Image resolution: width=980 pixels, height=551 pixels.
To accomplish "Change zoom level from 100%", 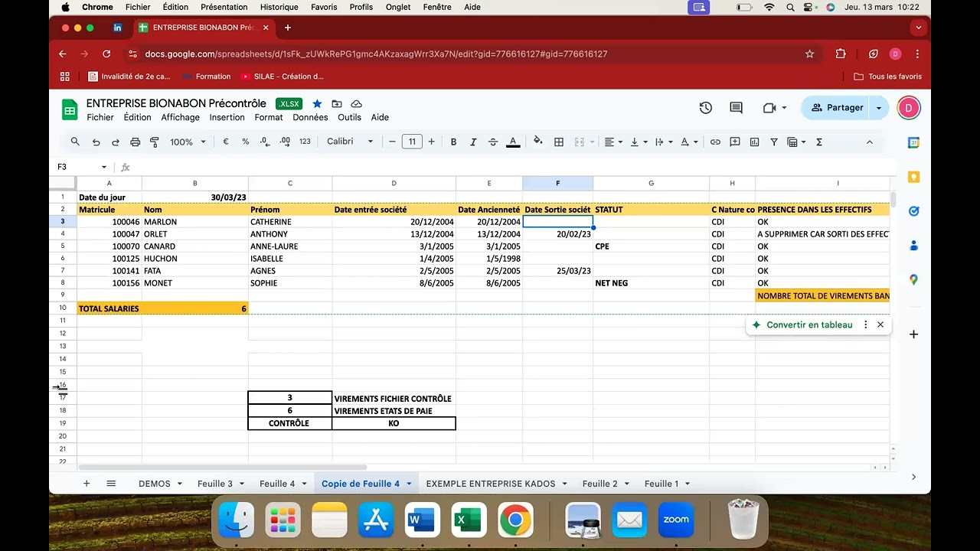I will (x=188, y=142).
